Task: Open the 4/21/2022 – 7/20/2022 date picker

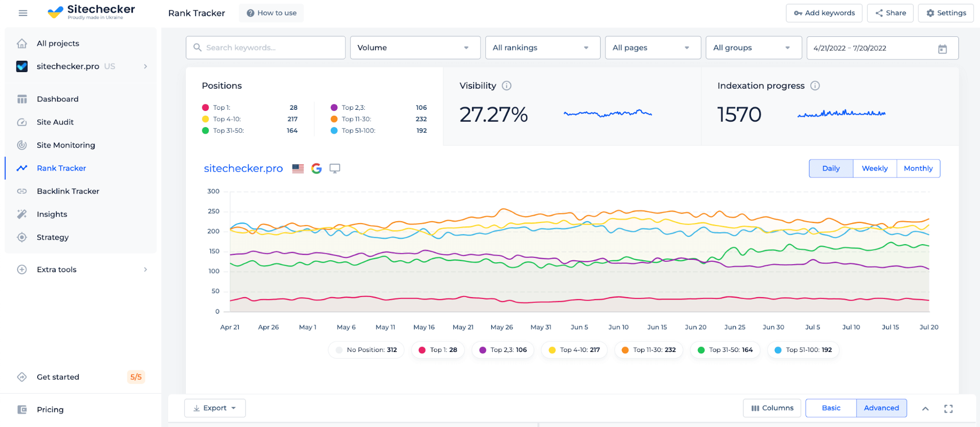Action: pos(882,48)
